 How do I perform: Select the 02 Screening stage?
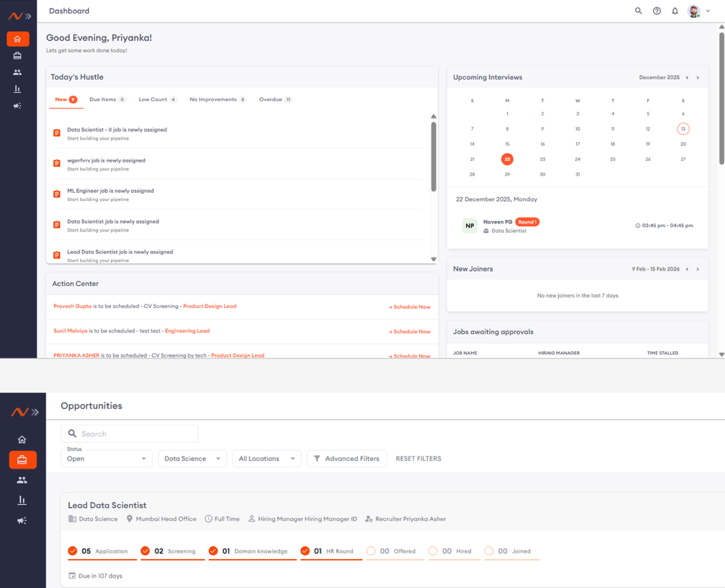172,552
